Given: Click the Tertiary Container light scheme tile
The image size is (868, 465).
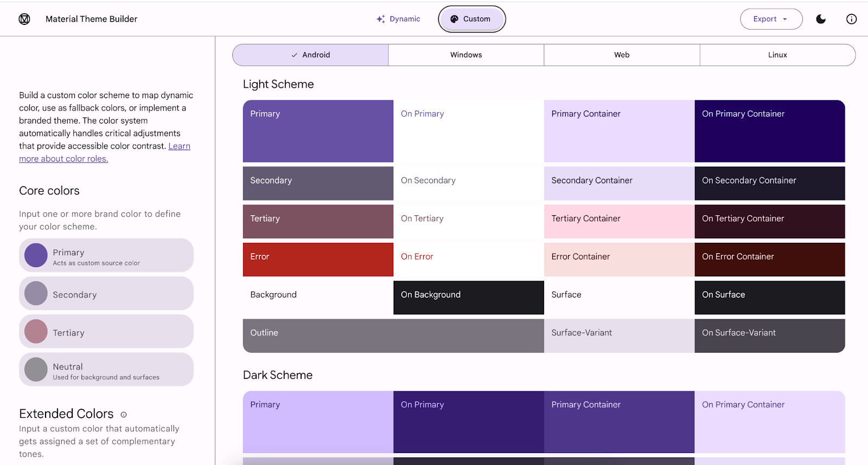Looking at the screenshot, I should pyautogui.click(x=619, y=222).
